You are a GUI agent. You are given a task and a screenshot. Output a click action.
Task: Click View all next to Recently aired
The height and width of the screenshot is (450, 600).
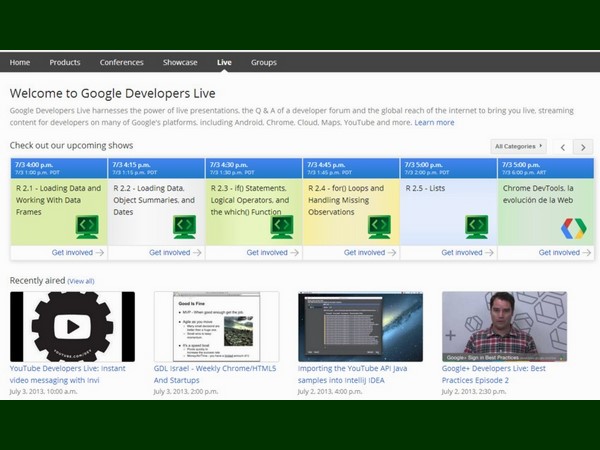click(81, 281)
